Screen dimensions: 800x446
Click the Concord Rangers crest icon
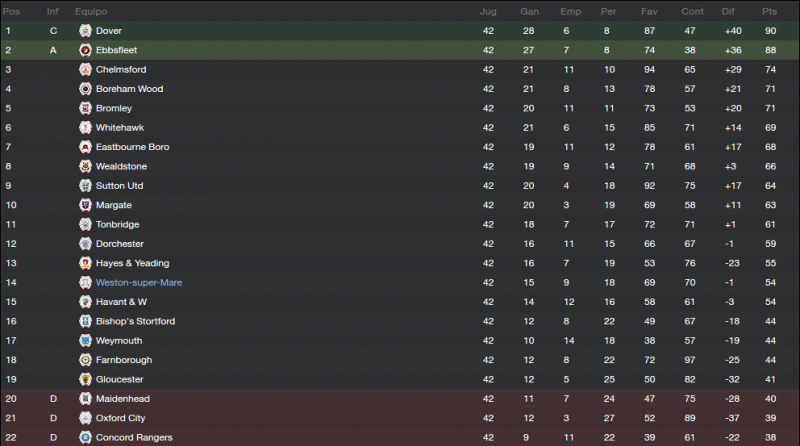point(85,437)
